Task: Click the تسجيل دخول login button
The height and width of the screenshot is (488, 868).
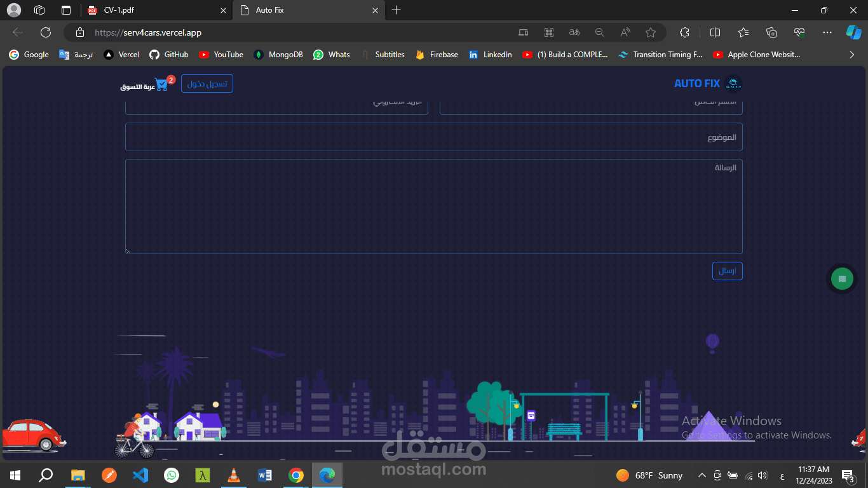Action: coord(207,84)
